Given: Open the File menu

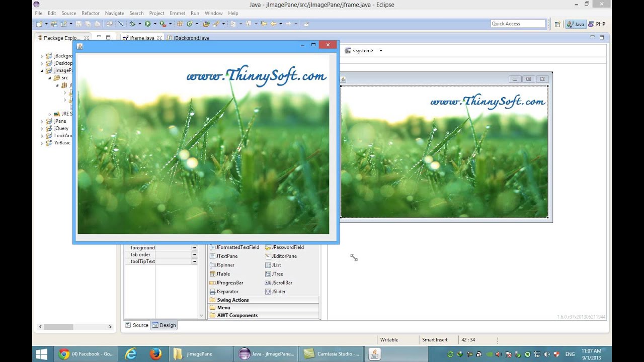Looking at the screenshot, I should pos(38,13).
